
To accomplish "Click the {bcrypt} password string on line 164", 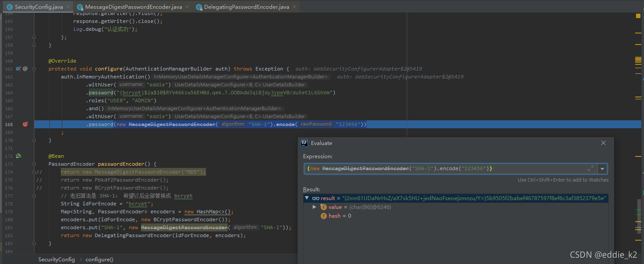I will 225,93.
